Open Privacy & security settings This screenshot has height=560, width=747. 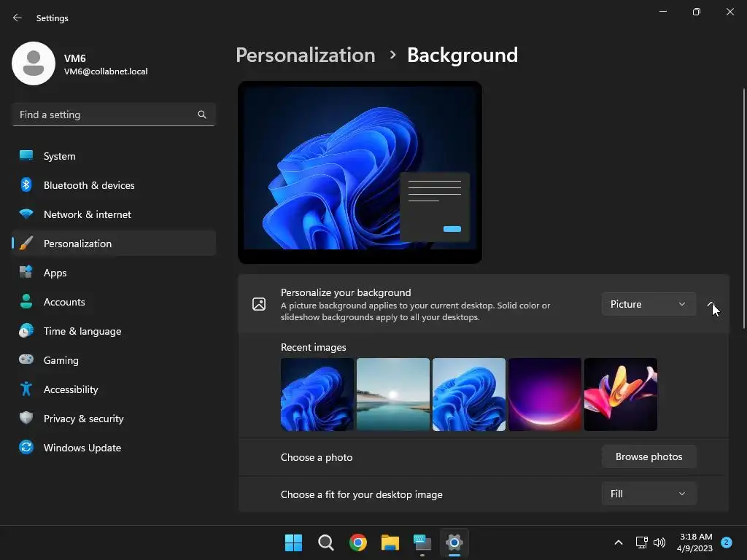coord(114,419)
